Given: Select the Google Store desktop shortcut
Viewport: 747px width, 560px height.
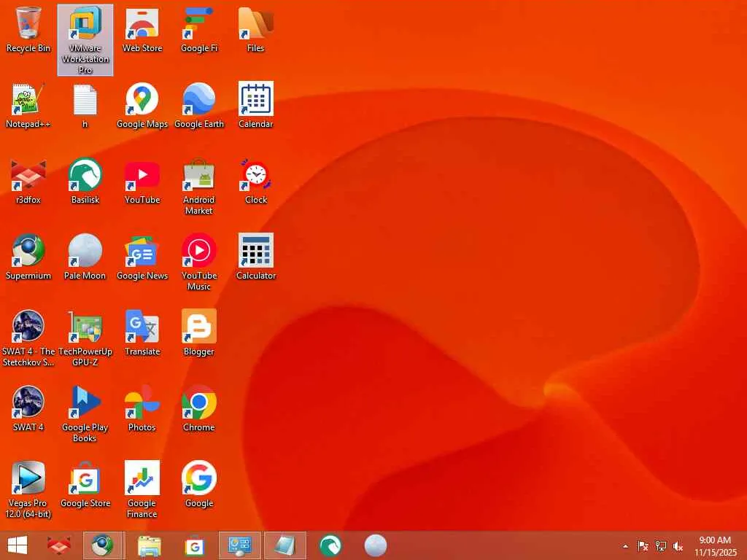Looking at the screenshot, I should [x=85, y=485].
